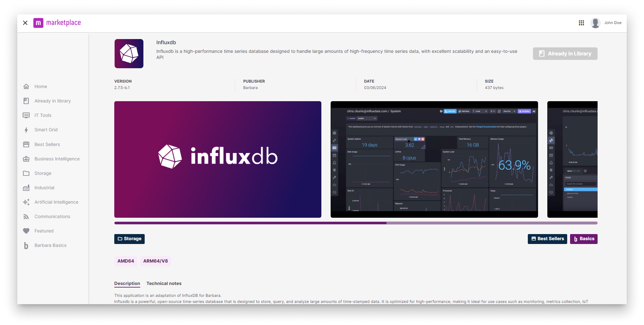Open the apps grid in the top bar
This screenshot has height=325, width=644.
[x=582, y=22]
